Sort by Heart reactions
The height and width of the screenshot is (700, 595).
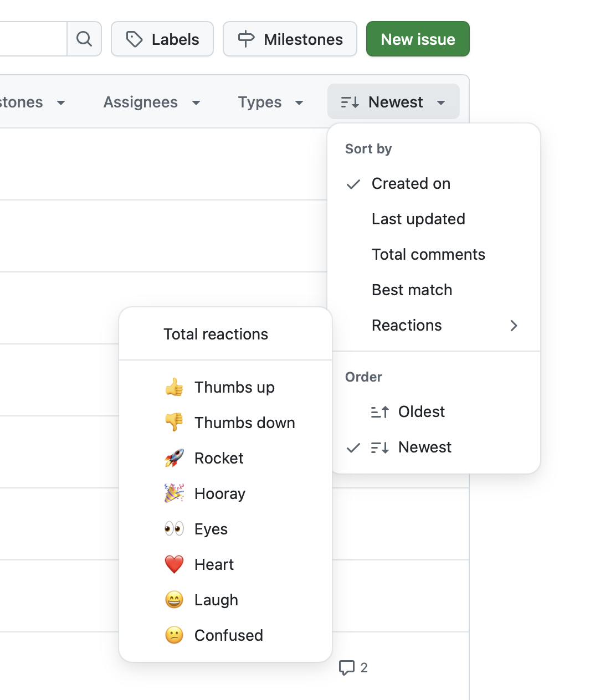(x=214, y=564)
